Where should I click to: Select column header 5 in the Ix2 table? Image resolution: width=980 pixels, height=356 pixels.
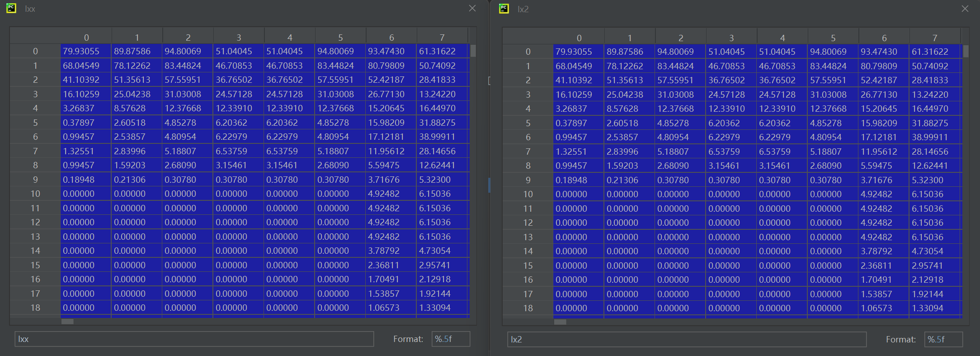click(833, 38)
